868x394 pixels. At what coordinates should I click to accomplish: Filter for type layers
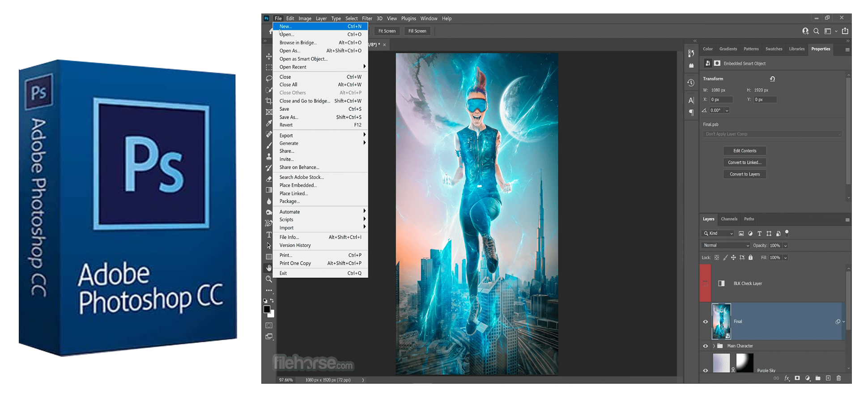coord(759,233)
